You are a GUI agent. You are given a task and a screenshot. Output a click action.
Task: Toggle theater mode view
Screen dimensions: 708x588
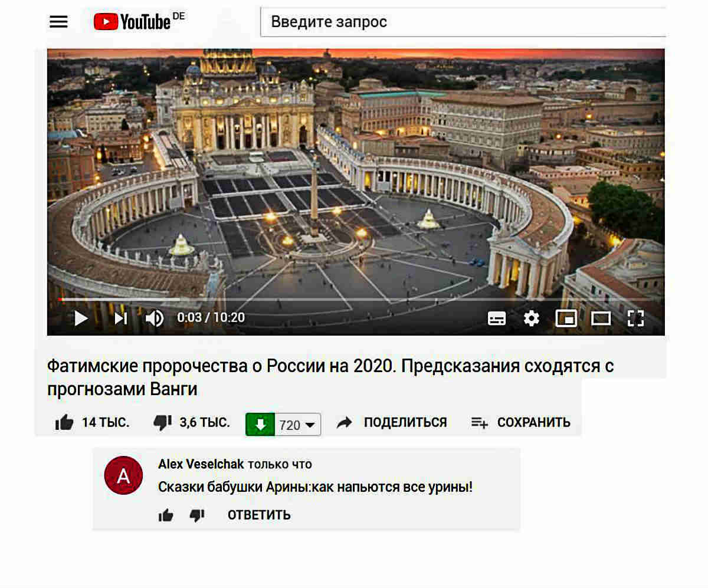point(601,319)
